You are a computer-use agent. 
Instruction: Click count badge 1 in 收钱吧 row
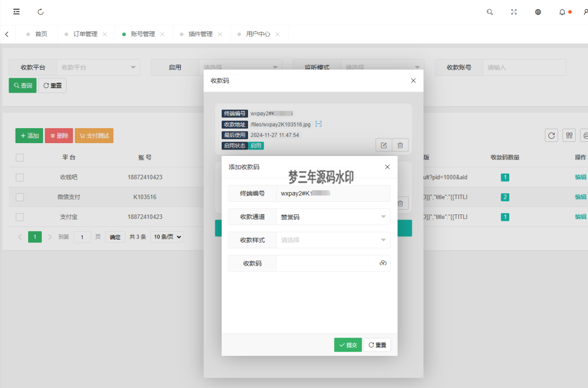(505, 177)
